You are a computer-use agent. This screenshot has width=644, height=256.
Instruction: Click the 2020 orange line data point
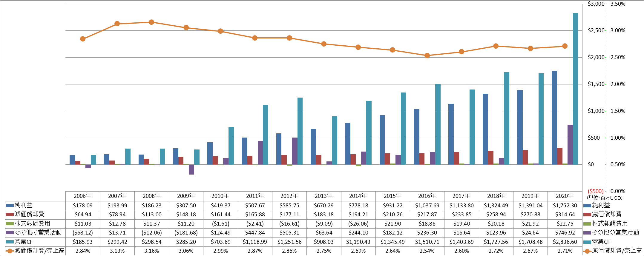click(x=565, y=46)
